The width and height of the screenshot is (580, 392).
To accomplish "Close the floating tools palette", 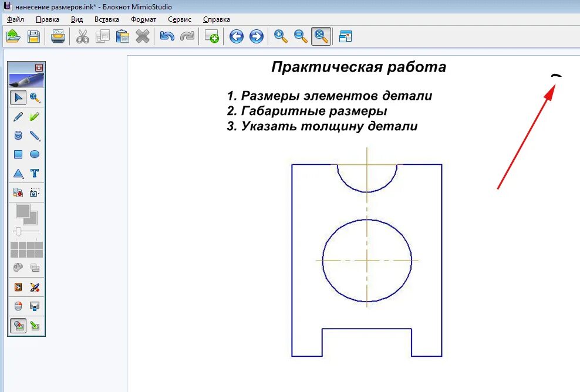I will coord(39,67).
